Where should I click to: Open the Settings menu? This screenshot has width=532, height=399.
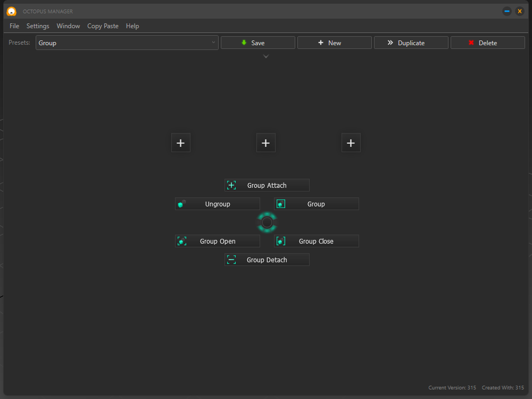[38, 26]
